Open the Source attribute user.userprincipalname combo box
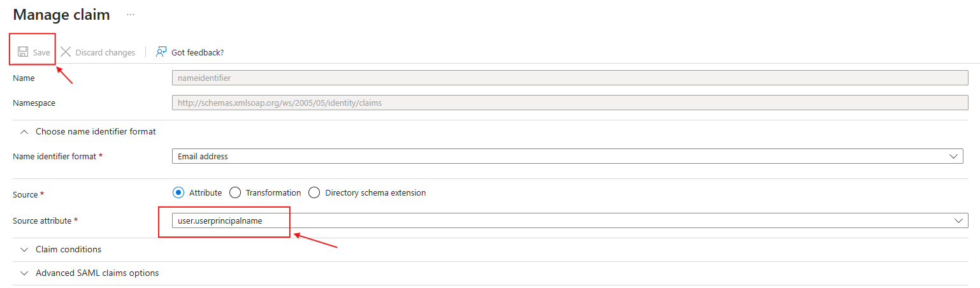This screenshot has height=288, width=980. pyautogui.click(x=570, y=220)
